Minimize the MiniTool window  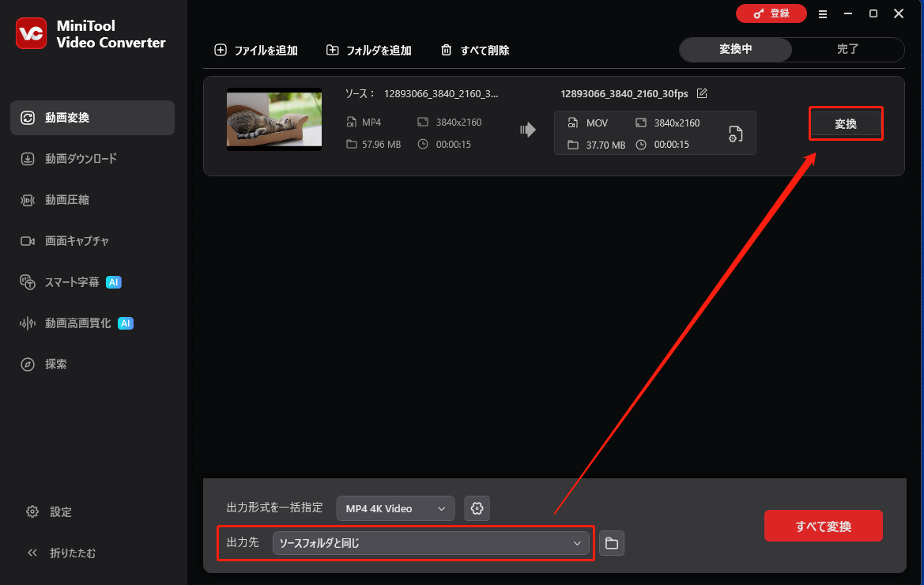click(848, 13)
